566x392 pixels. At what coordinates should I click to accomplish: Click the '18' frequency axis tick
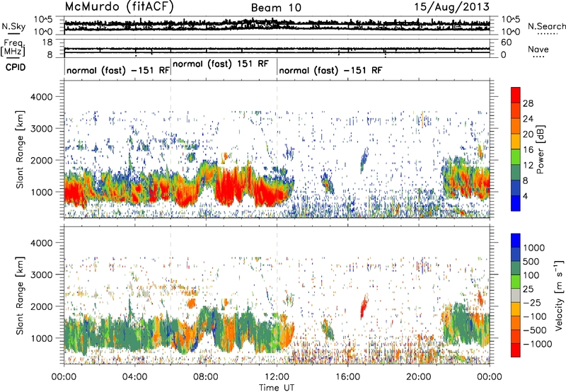pos(47,42)
